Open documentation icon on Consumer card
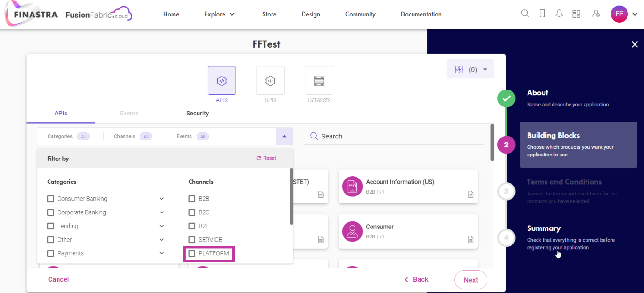The width and height of the screenshot is (644, 293). pos(471,239)
